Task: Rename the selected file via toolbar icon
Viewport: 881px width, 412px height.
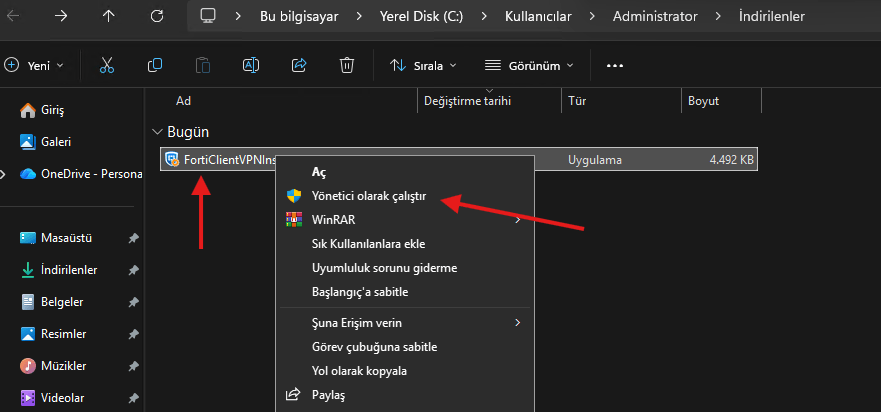Action: coord(251,65)
